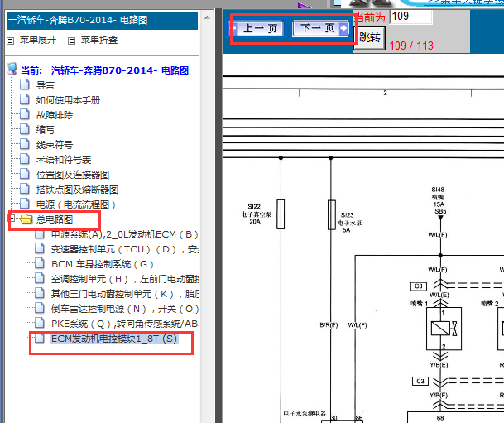Click the page icon next to ECM发动机电控模块1_8T
The width and height of the screenshot is (504, 423).
[40, 338]
